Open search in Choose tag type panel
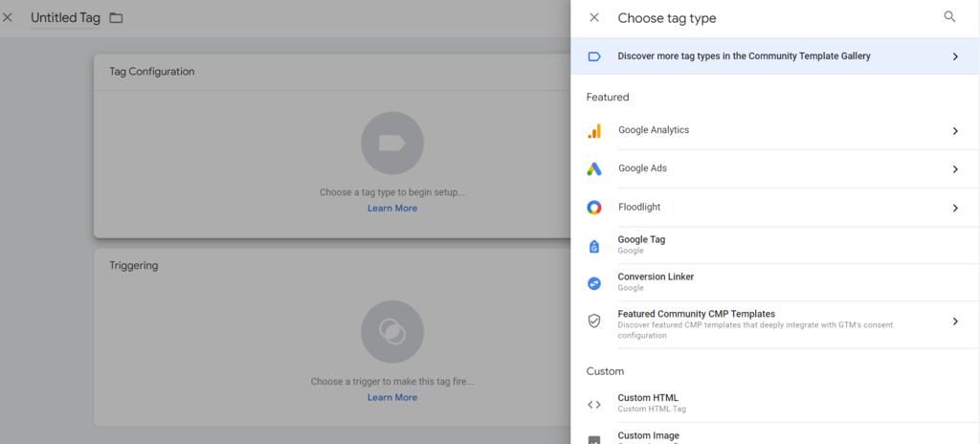Screen dimensions: 980x444 click(949, 17)
